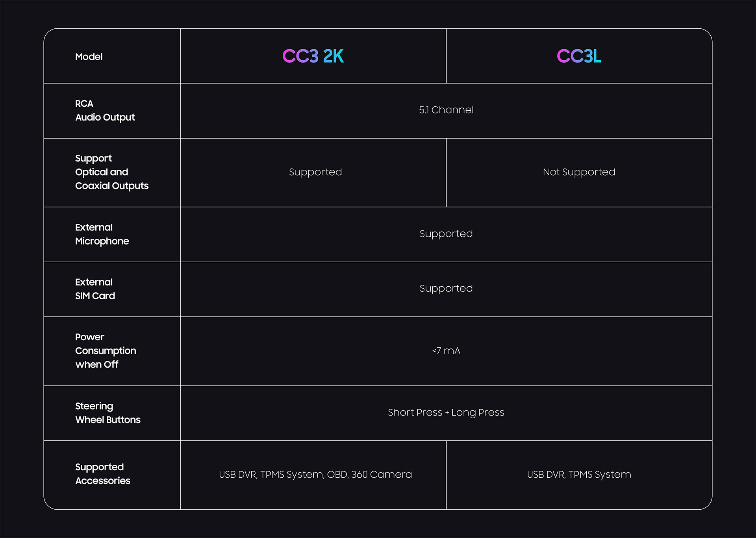This screenshot has width=756, height=538.
Task: Click the Supported Accessories label
Action: point(103,474)
